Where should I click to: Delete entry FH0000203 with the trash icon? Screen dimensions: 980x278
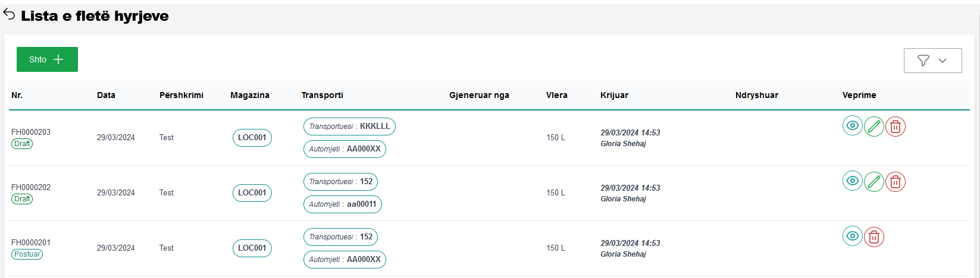click(895, 127)
